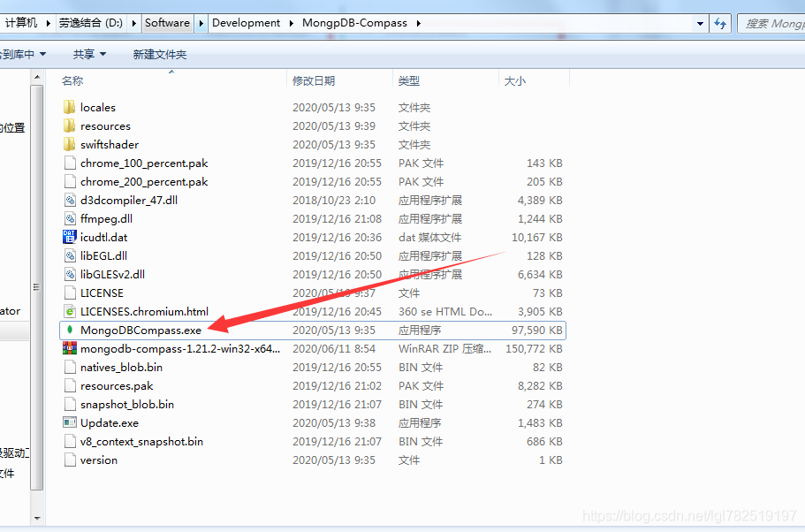The width and height of the screenshot is (805, 532).
Task: Select chrome_200_percent.pak file icon
Action: click(x=70, y=182)
